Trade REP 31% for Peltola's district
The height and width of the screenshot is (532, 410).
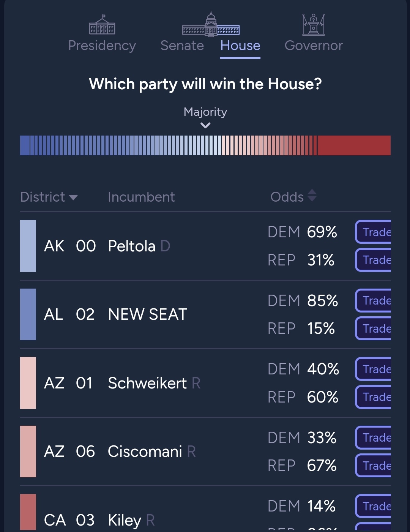pos(373,260)
